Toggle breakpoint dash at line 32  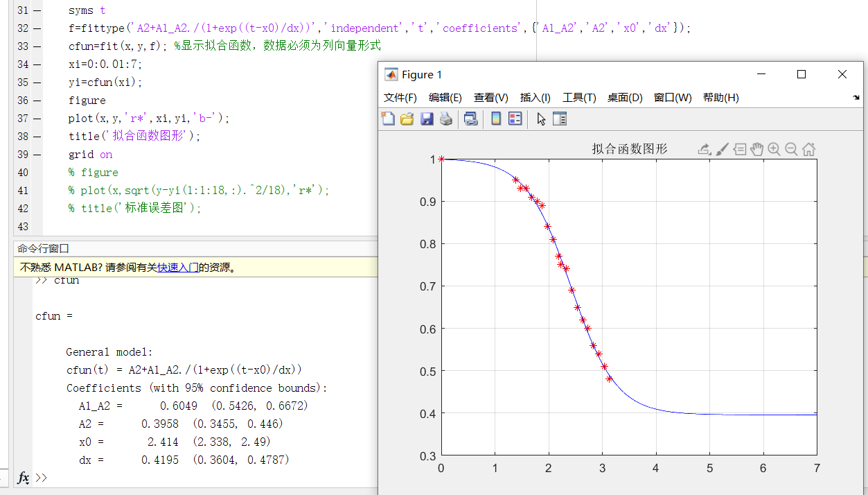pyautogui.click(x=36, y=28)
